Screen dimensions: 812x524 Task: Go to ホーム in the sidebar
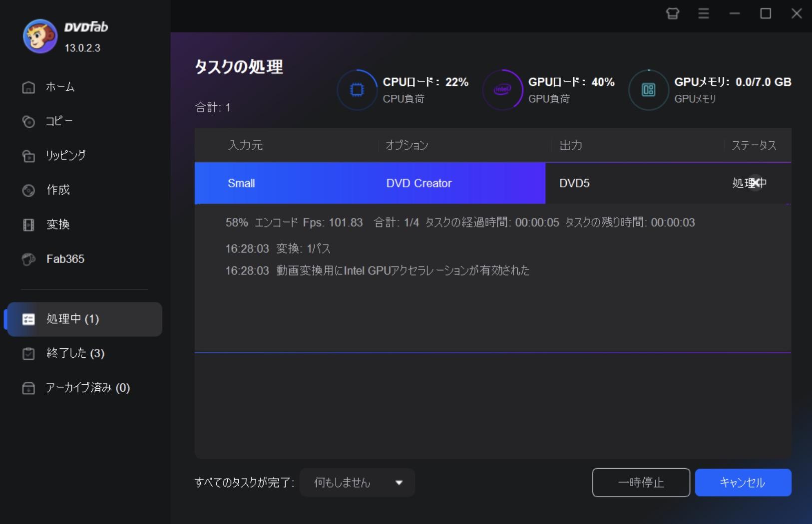[x=60, y=87]
